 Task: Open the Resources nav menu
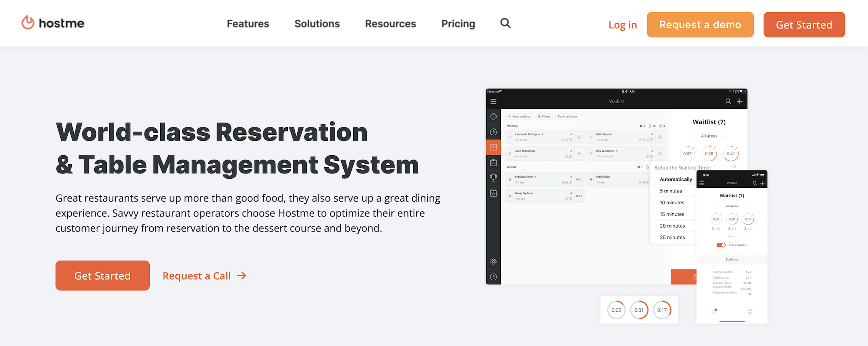pos(391,23)
